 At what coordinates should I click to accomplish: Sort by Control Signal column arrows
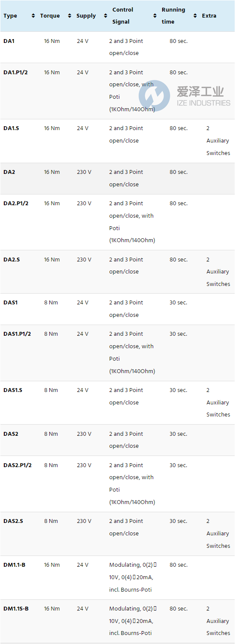click(155, 16)
